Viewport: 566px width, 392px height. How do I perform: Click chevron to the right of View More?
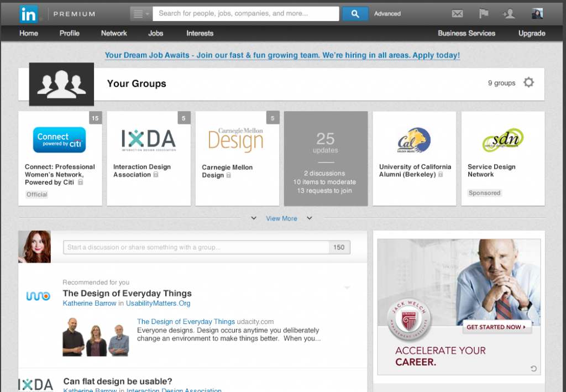coord(310,218)
